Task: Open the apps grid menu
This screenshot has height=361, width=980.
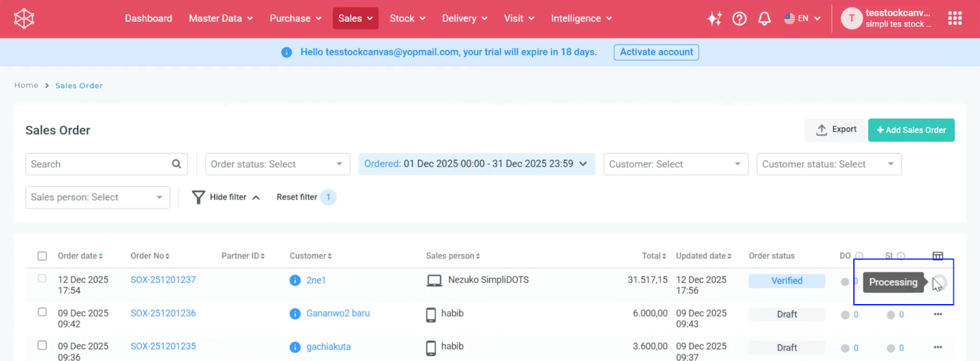Action: pos(954,18)
